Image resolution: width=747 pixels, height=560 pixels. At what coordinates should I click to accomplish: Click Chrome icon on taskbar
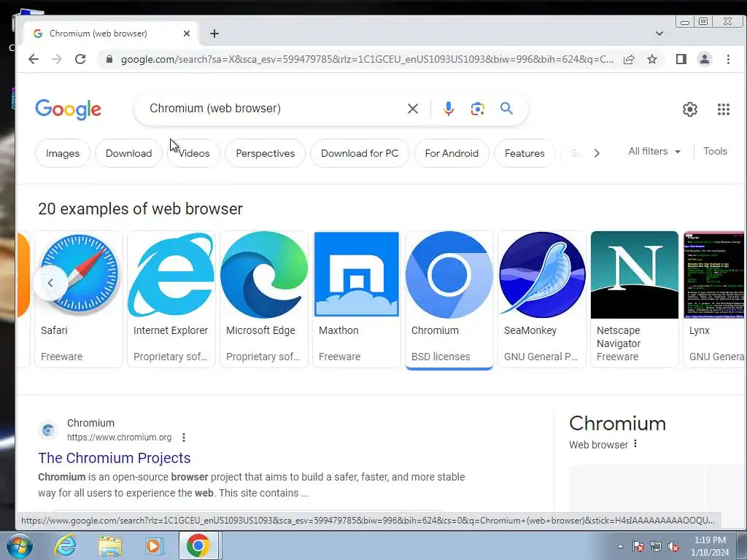(x=198, y=545)
